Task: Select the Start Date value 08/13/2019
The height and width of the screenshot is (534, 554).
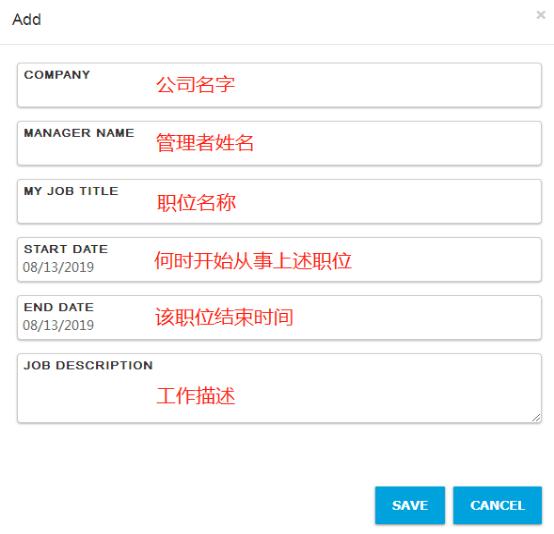Action: point(58,267)
